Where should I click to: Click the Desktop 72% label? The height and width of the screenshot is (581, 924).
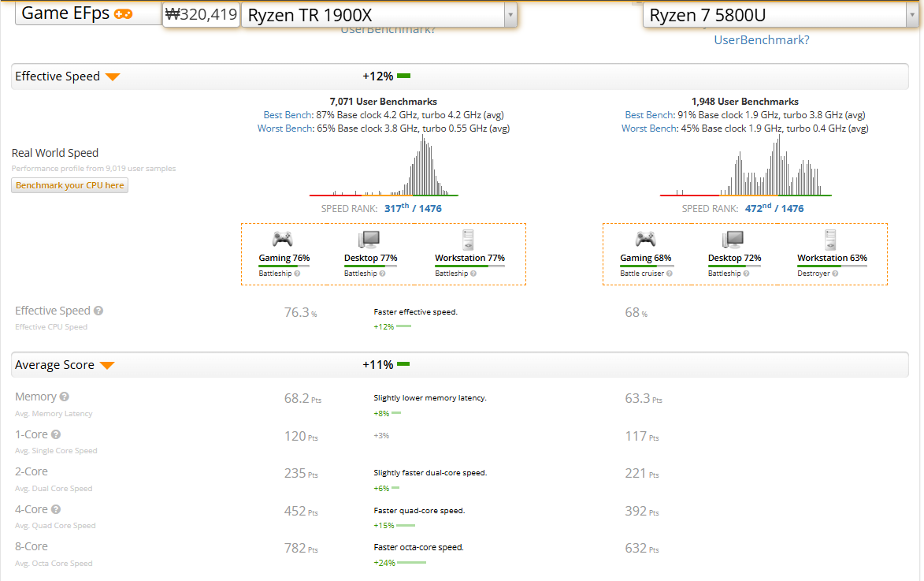pos(734,258)
